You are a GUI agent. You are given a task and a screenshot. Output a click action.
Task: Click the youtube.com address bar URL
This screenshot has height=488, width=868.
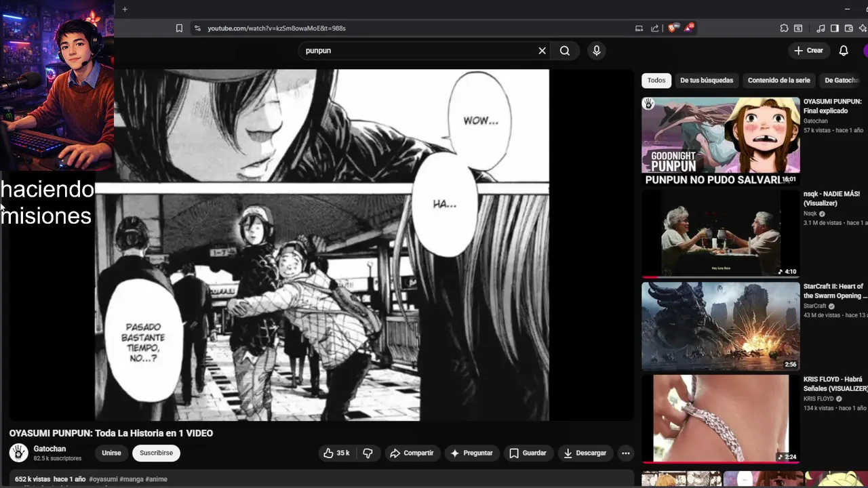point(277,28)
